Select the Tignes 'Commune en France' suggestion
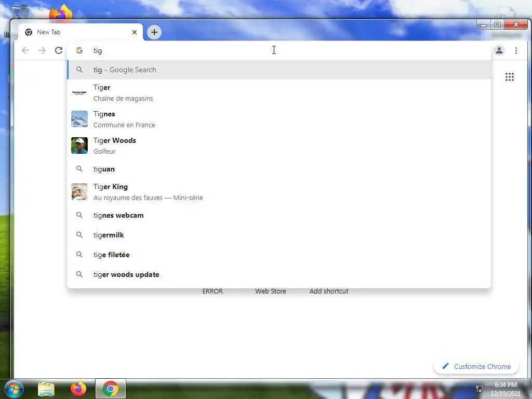The width and height of the screenshot is (532, 399). pyautogui.click(x=279, y=119)
